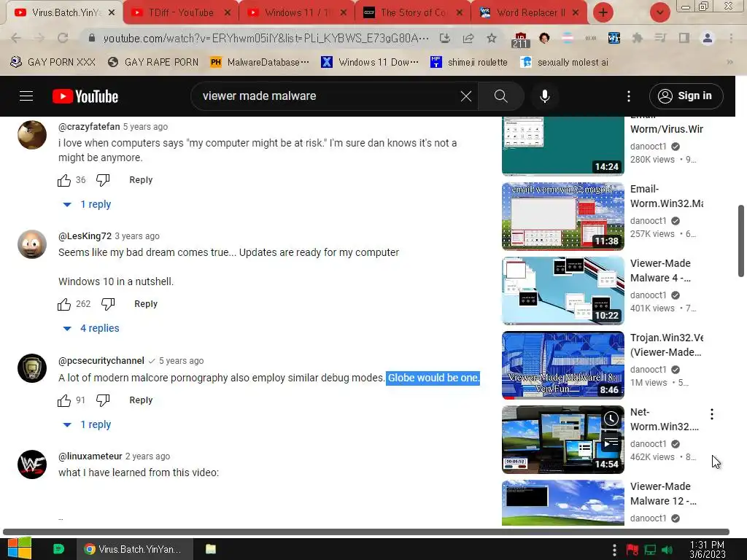Screen dimensions: 747x560
Task: Dislike the comment by @crazyfatefan
Action: (x=103, y=180)
